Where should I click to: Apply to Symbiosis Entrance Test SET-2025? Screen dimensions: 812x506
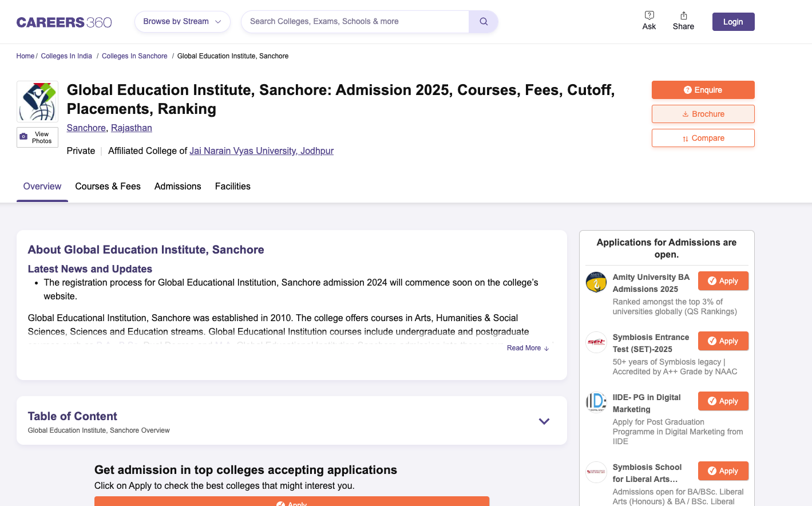(x=723, y=341)
